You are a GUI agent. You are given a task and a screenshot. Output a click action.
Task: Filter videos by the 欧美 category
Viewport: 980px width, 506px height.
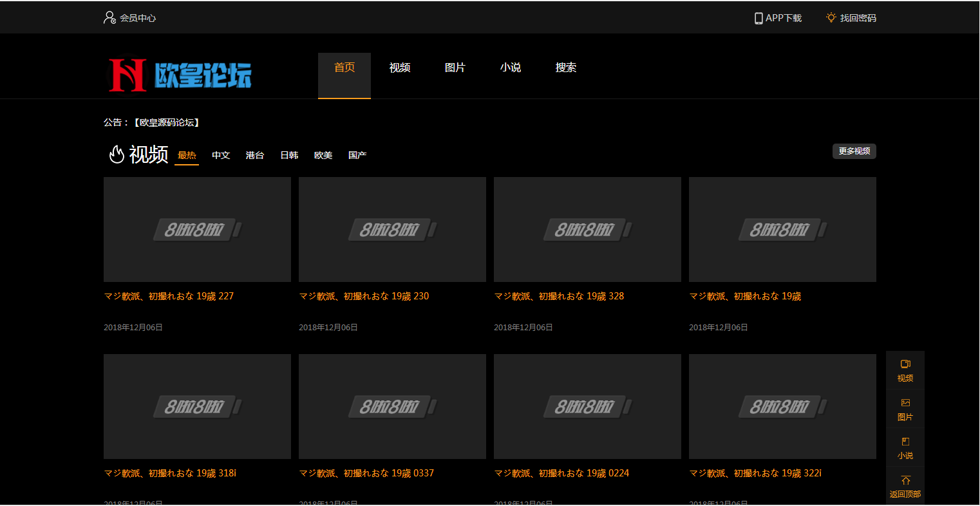[323, 155]
